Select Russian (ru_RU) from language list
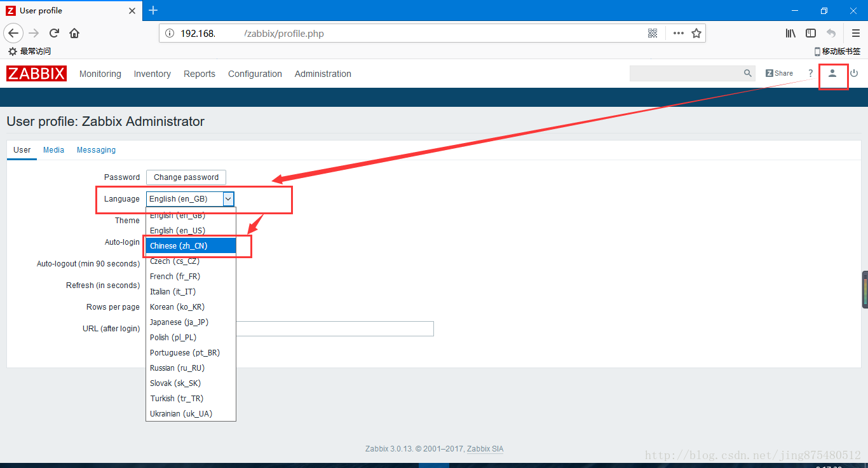 click(191, 368)
